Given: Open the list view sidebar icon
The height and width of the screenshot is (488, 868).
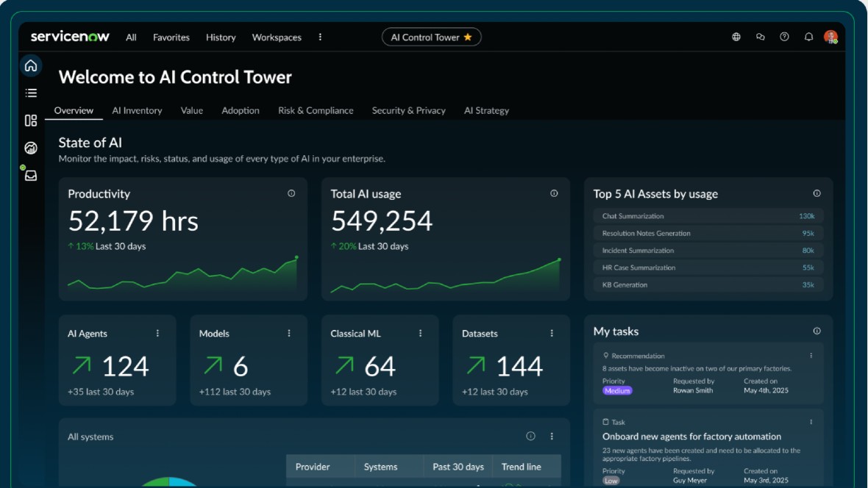Looking at the screenshot, I should (x=31, y=93).
